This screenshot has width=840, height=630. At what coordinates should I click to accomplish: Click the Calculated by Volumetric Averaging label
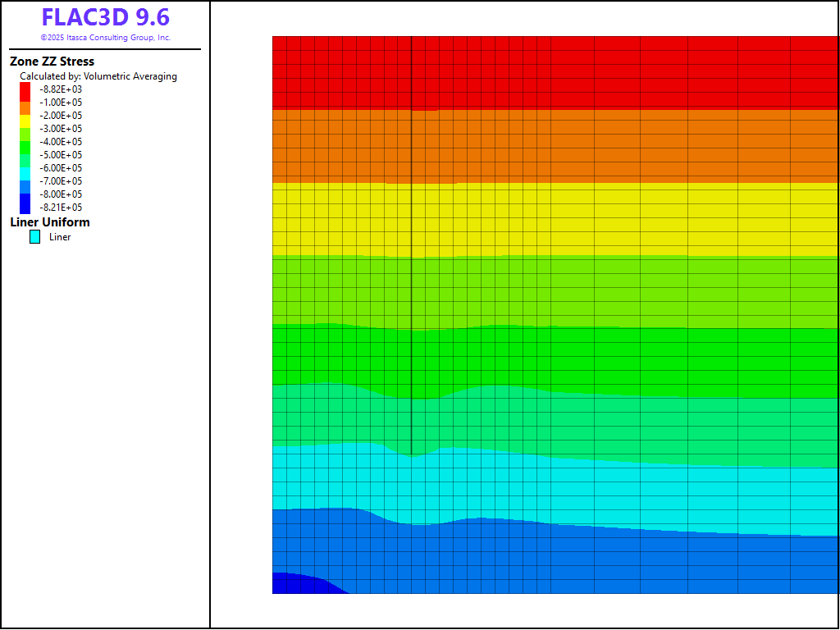pos(98,76)
